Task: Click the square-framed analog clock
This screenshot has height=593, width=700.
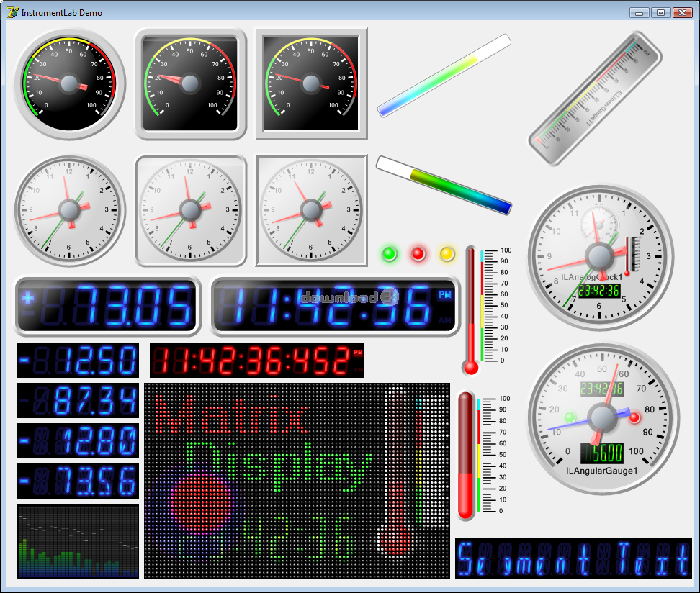Action: [x=311, y=211]
